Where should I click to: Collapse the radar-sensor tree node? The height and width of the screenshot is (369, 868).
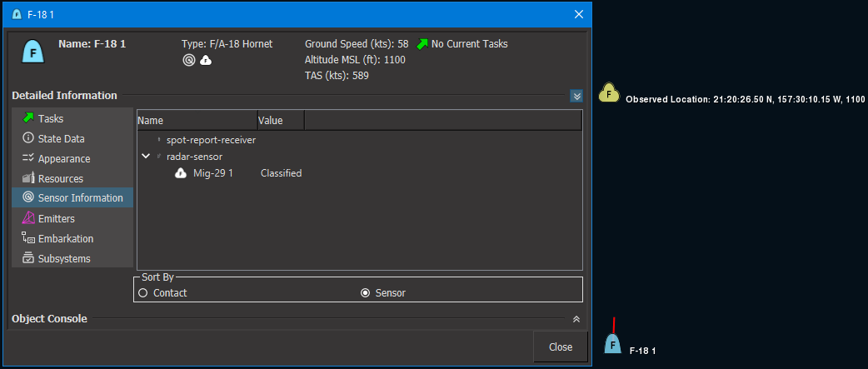146,156
